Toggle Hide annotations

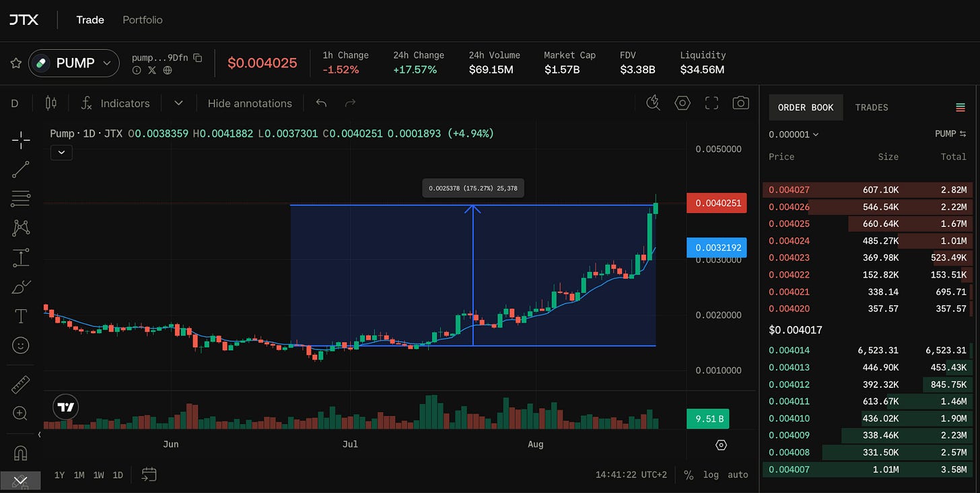click(250, 103)
